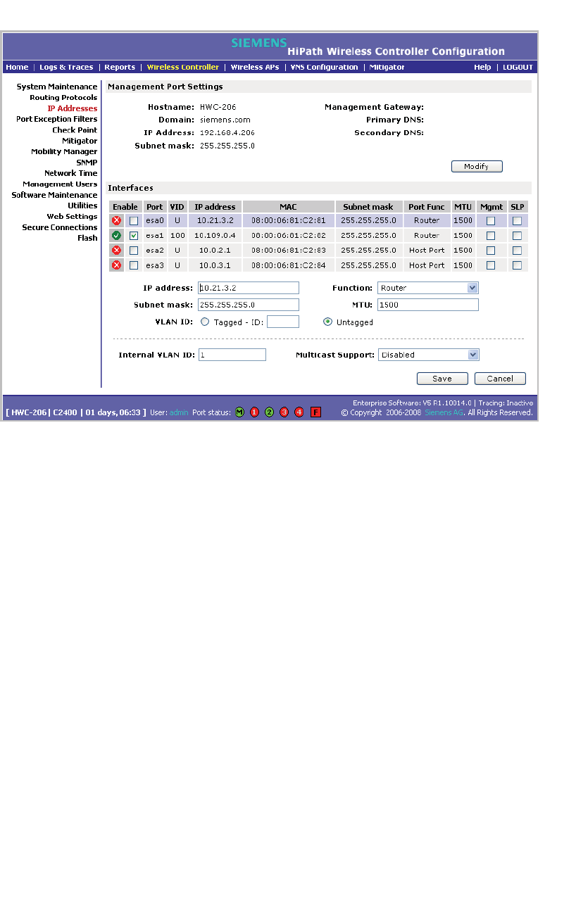Viewport: 576px width, 924px height.
Task: Select the Untagged VLAN radio button
Action: tap(327, 322)
